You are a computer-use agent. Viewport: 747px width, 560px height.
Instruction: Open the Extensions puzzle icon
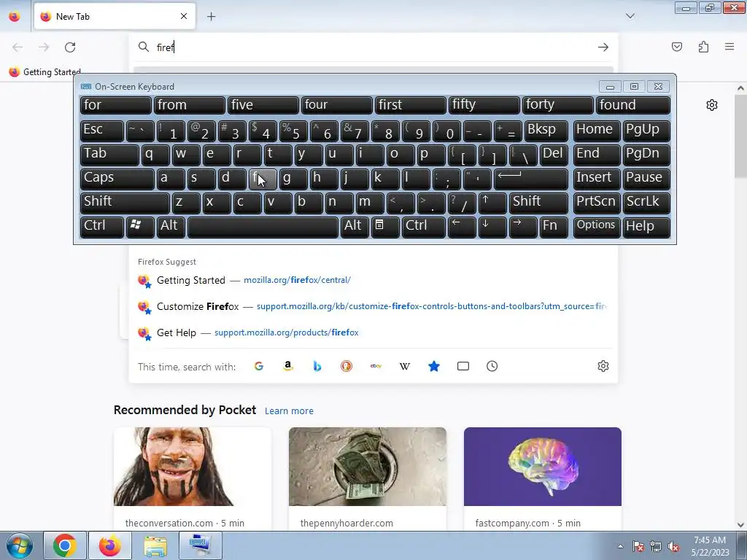tap(704, 47)
